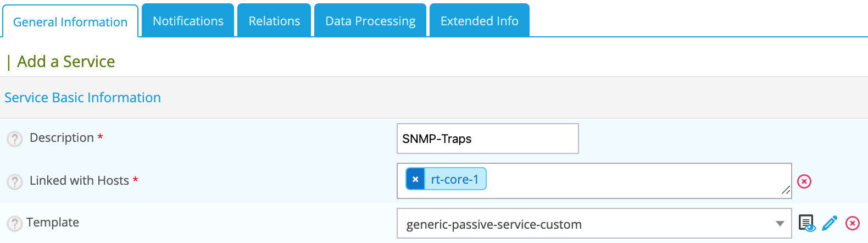Click the generic-passive-service-custom template value
The width and height of the screenshot is (868, 243).
pyautogui.click(x=493, y=224)
